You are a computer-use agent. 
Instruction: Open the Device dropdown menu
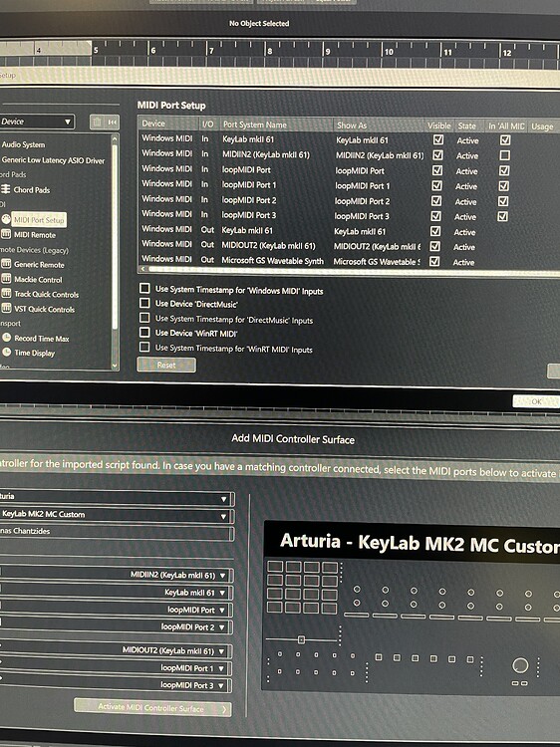[36, 122]
